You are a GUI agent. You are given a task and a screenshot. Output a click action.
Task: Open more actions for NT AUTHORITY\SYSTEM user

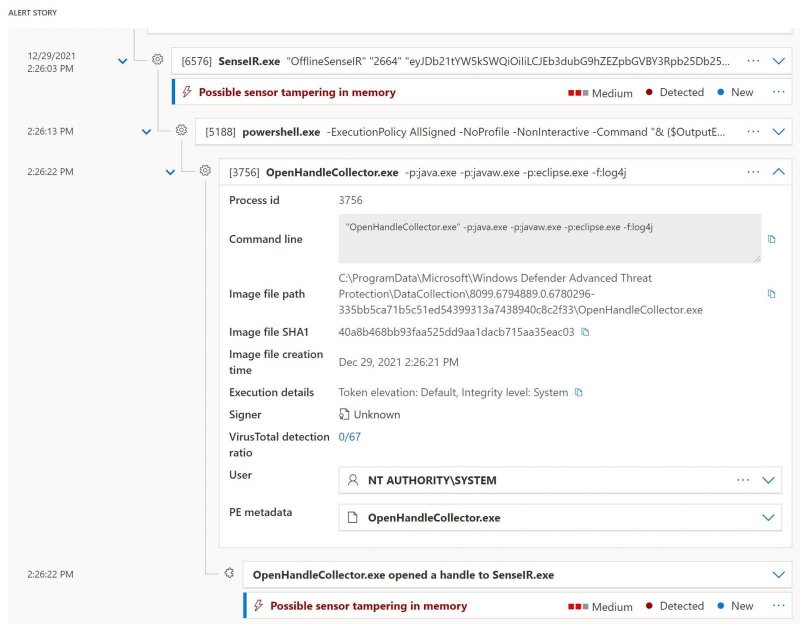tap(742, 480)
